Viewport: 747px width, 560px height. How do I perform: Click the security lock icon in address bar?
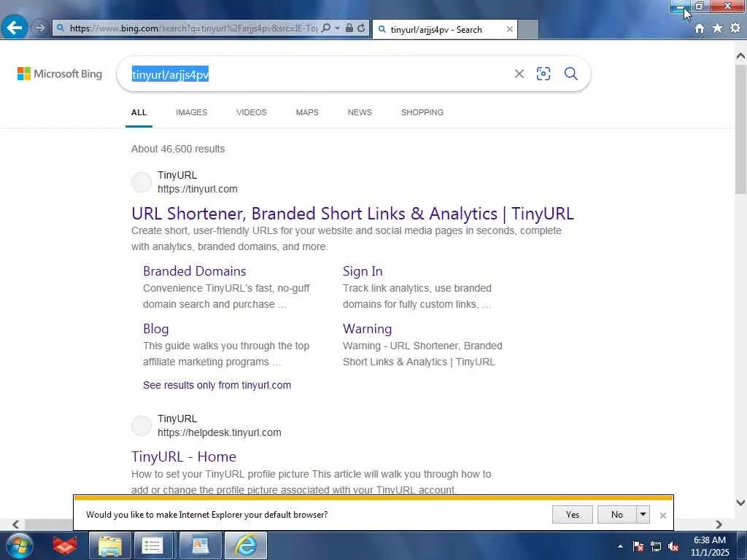pos(349,28)
